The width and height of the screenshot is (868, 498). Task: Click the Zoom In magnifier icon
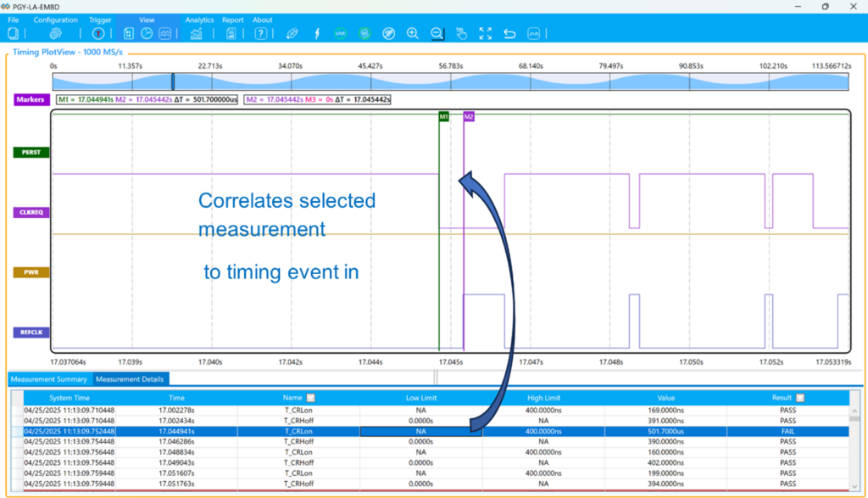tap(413, 34)
